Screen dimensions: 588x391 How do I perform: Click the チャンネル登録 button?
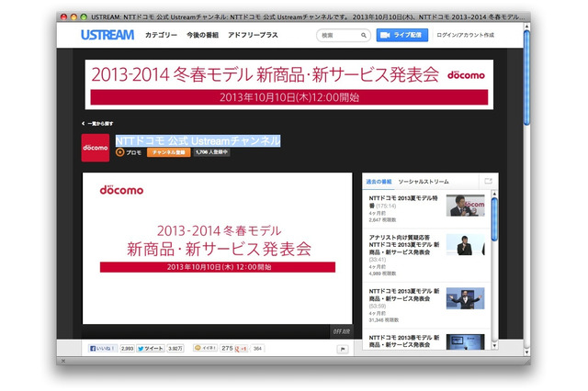click(x=168, y=152)
